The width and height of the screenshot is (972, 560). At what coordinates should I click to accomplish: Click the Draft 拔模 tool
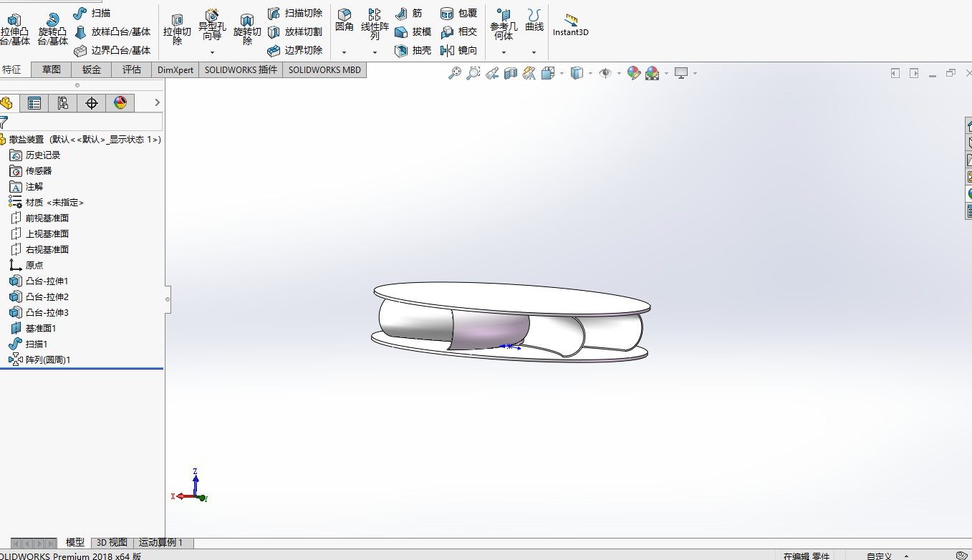[x=413, y=32]
